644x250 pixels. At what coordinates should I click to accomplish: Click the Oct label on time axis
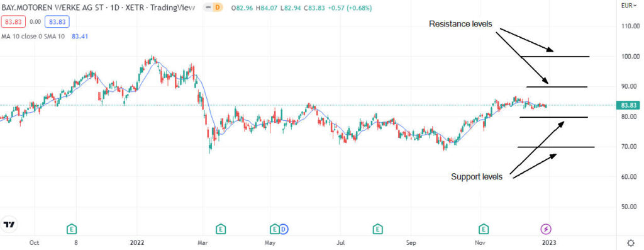(35, 242)
